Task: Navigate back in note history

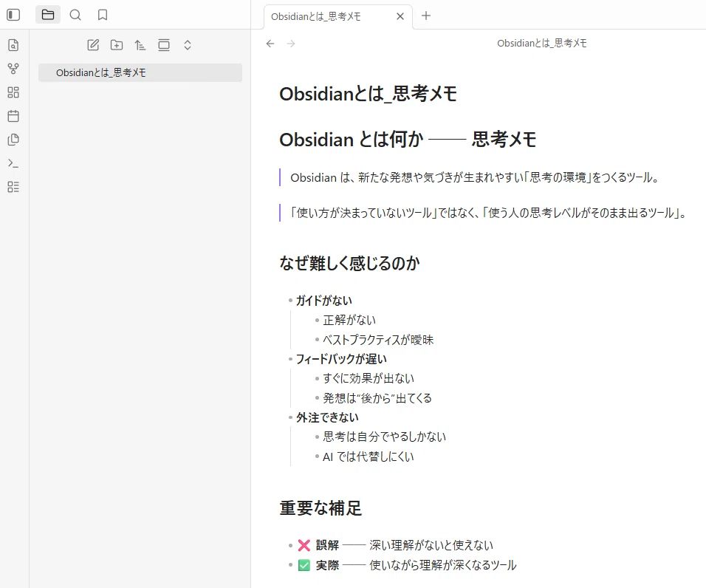Action: pos(270,44)
